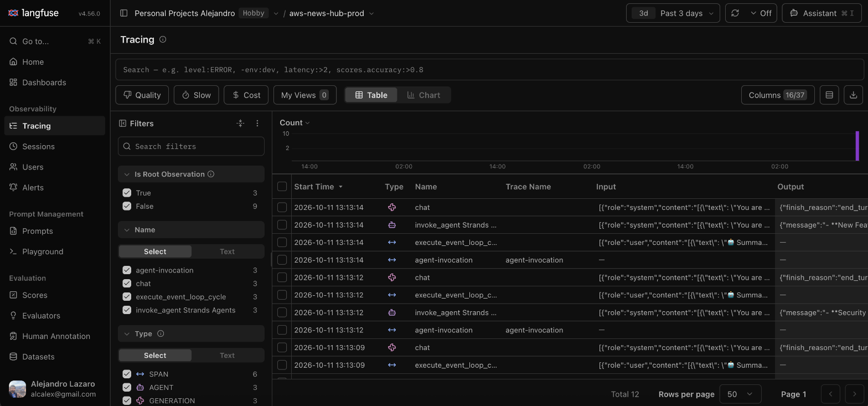The image size is (868, 406).
Task: Open the Scores page
Action: click(54, 295)
